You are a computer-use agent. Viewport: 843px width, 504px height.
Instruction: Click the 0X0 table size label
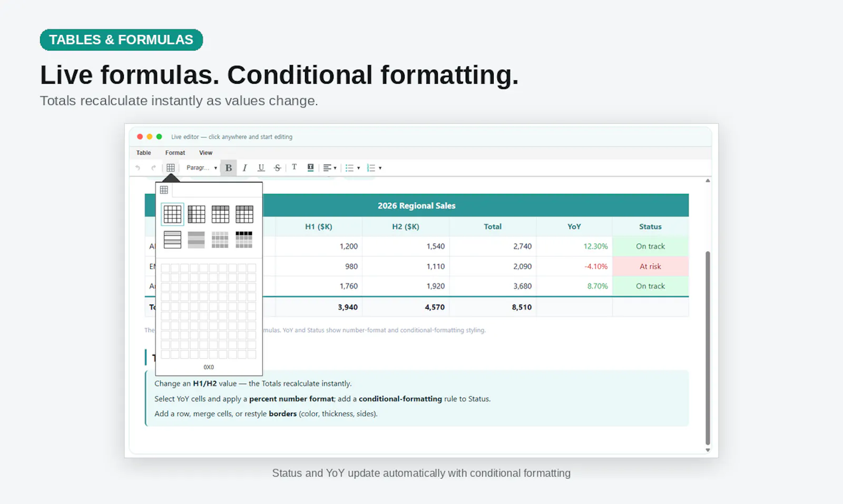pyautogui.click(x=209, y=367)
